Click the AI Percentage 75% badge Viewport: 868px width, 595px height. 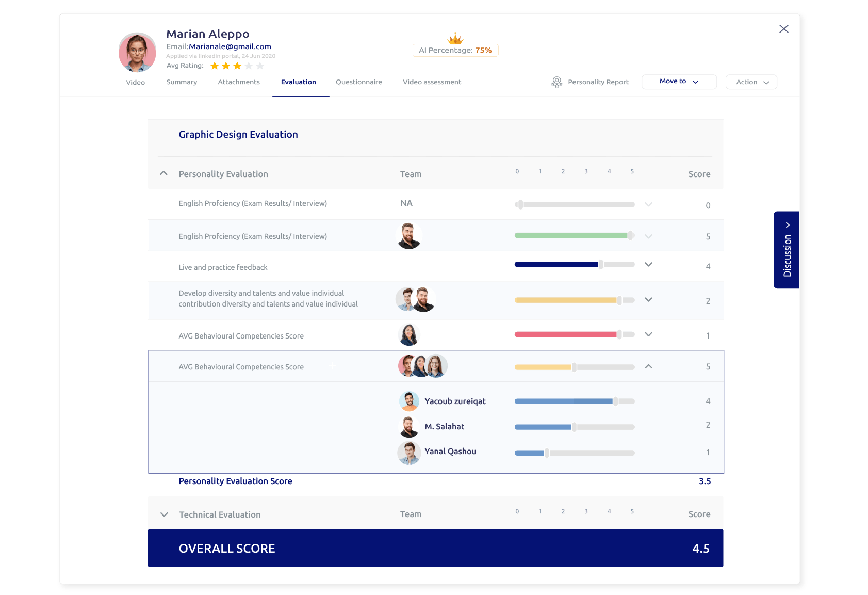[x=455, y=50]
